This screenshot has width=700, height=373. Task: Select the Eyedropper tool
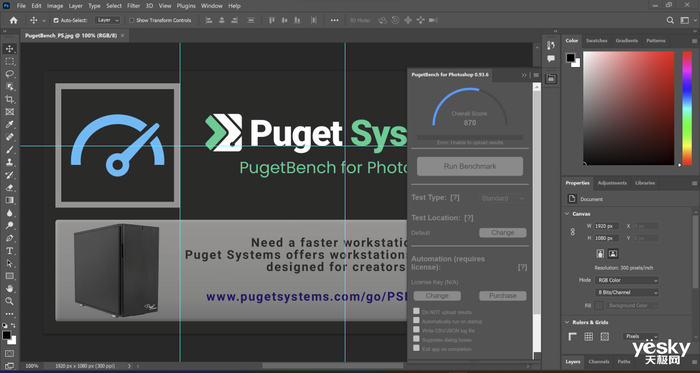[x=9, y=124]
